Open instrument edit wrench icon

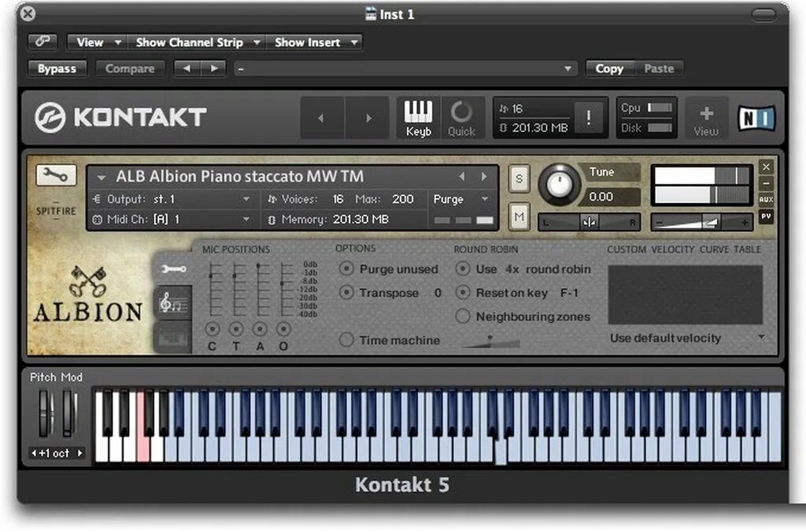tap(56, 175)
